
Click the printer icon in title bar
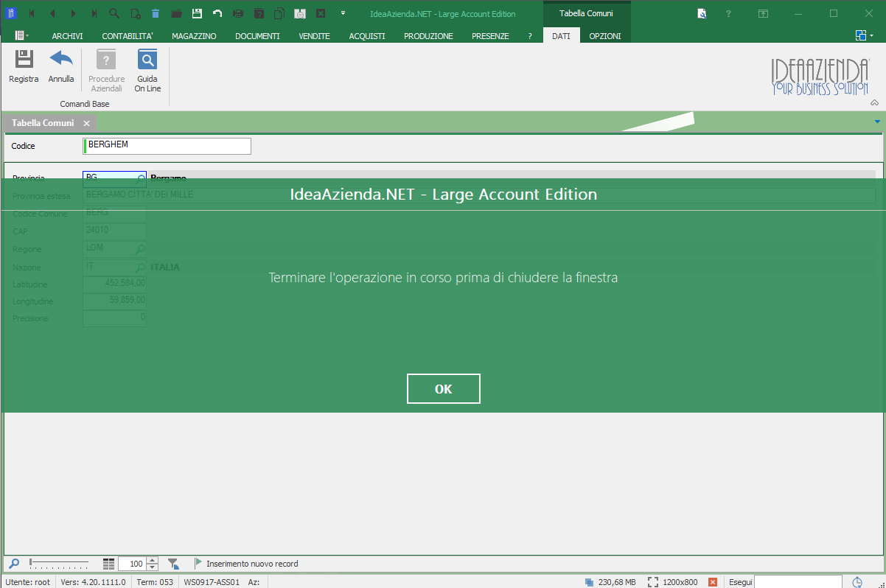point(238,13)
